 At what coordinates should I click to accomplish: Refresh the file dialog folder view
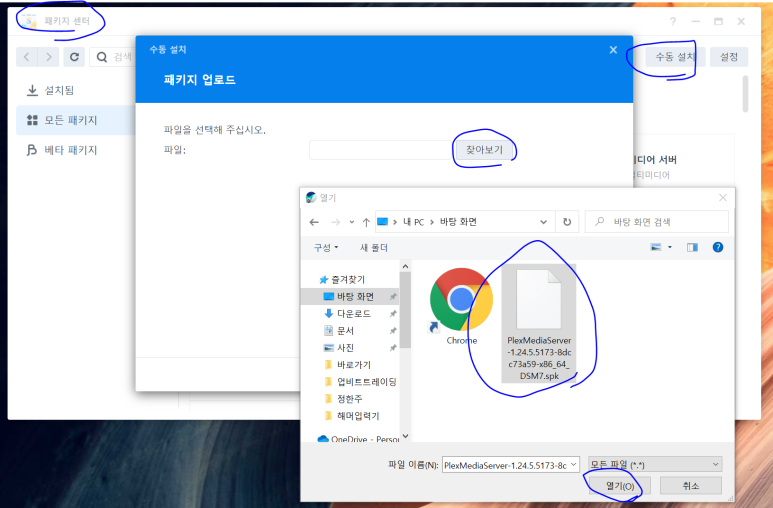(x=567, y=222)
